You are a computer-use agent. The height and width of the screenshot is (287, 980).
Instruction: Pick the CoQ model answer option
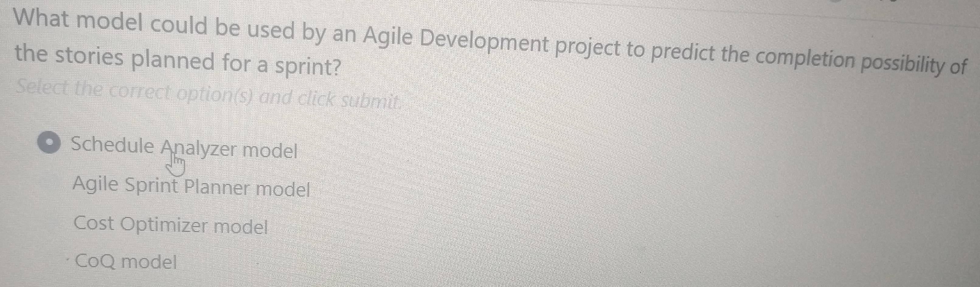(x=126, y=261)
